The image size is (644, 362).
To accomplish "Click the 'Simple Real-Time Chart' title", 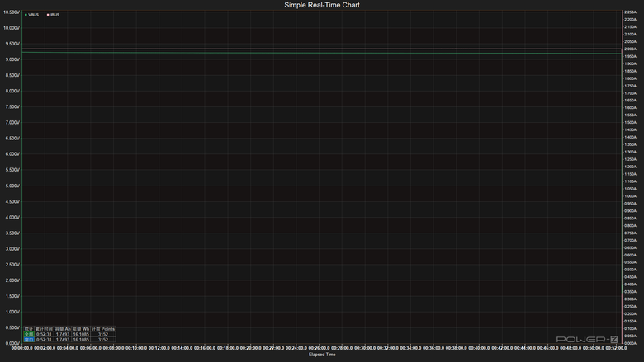I will point(322,5).
